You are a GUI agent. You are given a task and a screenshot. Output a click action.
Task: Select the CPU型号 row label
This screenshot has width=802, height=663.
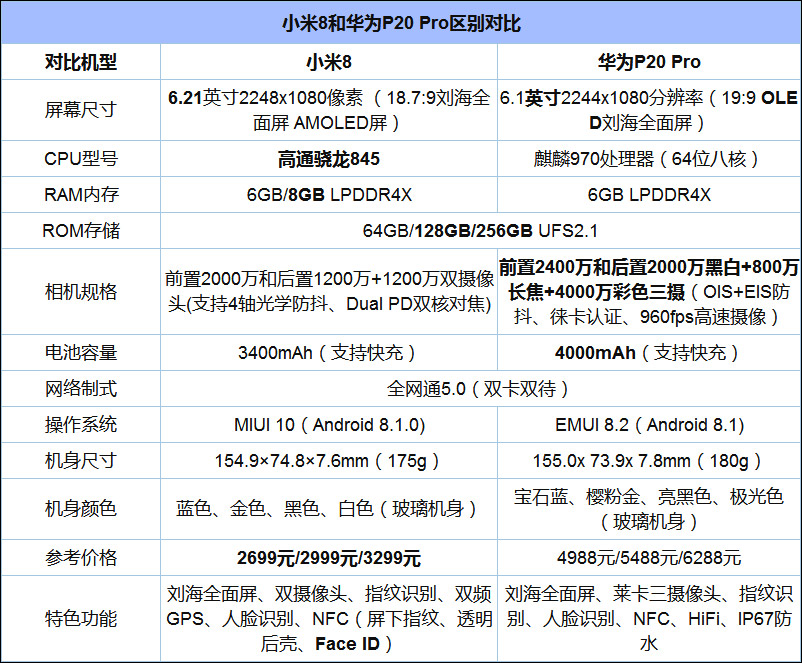point(81,159)
